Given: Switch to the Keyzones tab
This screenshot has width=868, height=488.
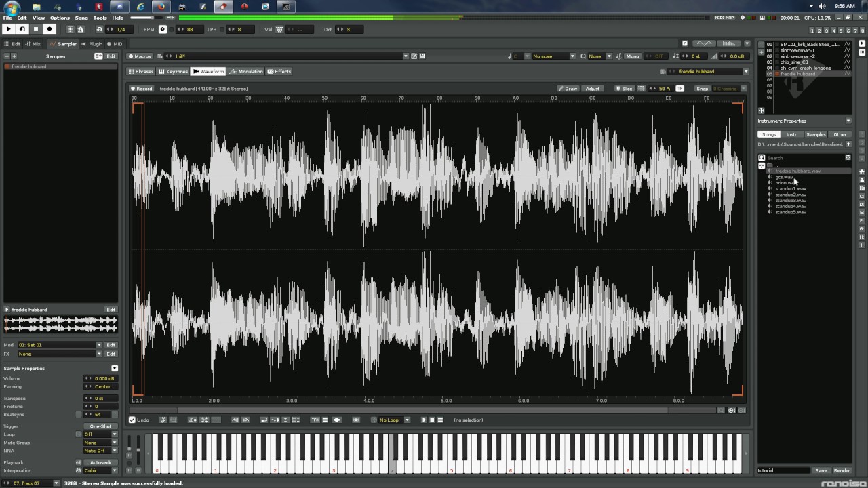Looking at the screenshot, I should (174, 71).
